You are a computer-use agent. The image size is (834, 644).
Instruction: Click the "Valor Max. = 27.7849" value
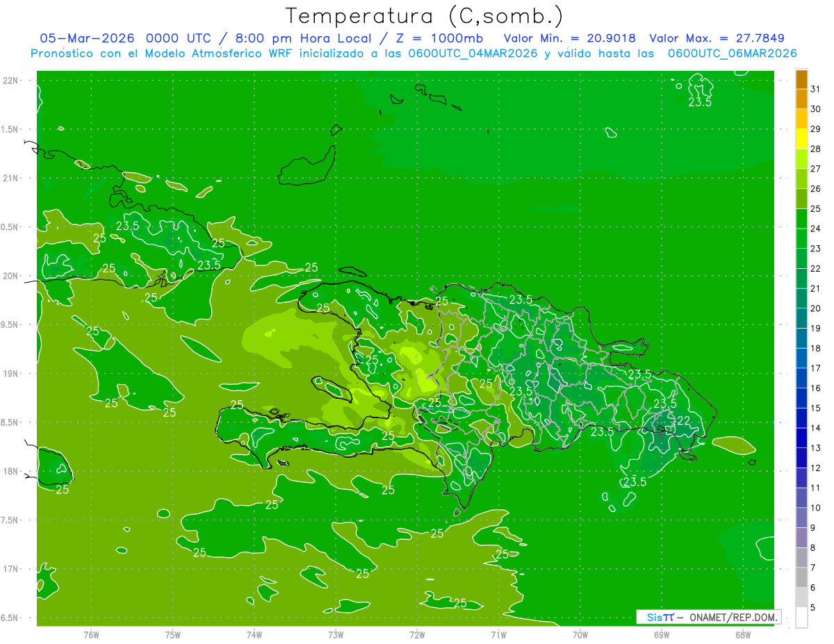(717, 38)
